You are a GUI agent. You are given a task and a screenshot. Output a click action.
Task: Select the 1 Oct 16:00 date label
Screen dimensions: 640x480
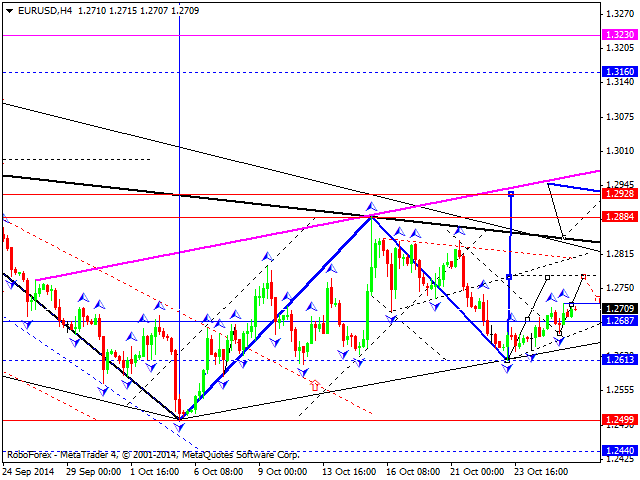[x=152, y=471]
